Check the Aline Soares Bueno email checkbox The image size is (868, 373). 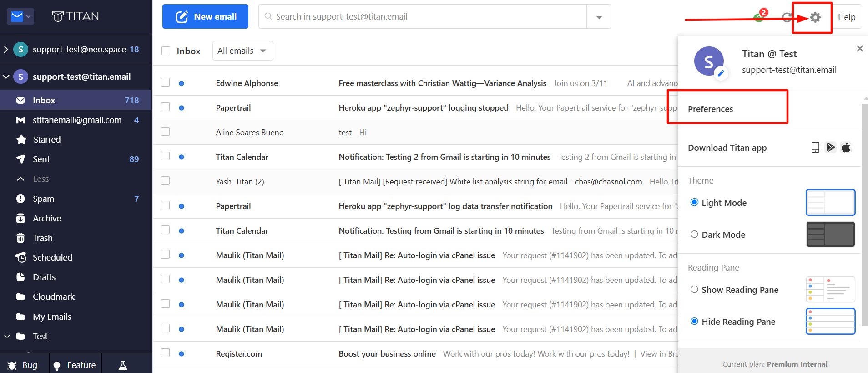(166, 132)
